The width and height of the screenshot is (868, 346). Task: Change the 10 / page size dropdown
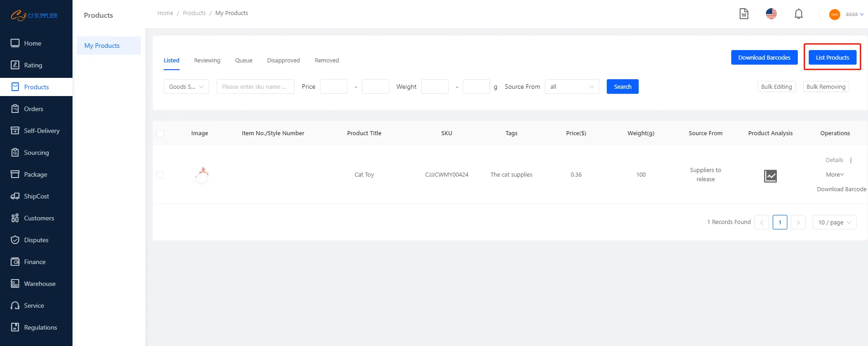(x=834, y=223)
